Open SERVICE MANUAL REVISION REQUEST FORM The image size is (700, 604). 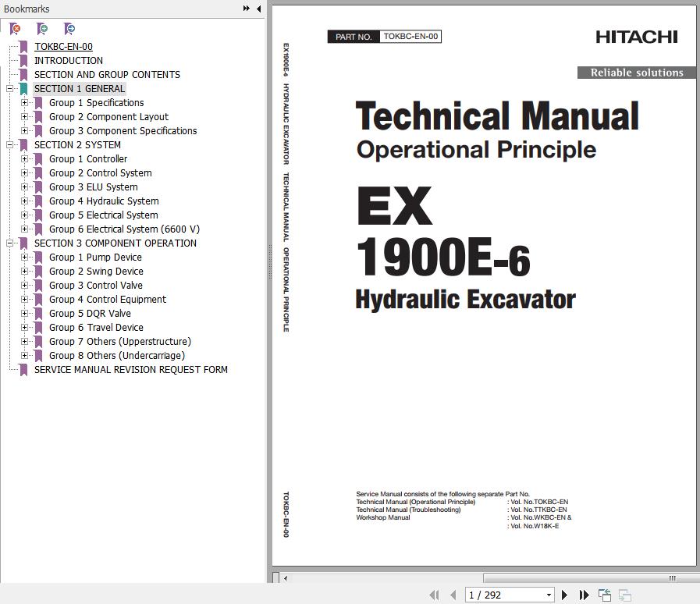pyautogui.click(x=131, y=370)
